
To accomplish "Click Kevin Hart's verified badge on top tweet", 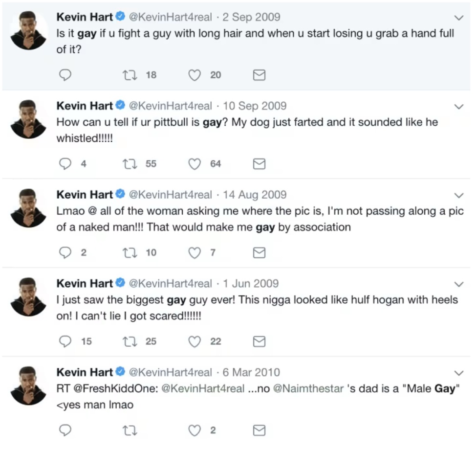I will 120,16.
